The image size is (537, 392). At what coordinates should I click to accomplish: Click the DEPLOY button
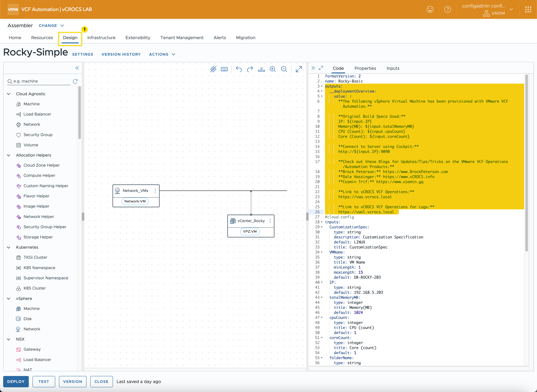pos(16,382)
